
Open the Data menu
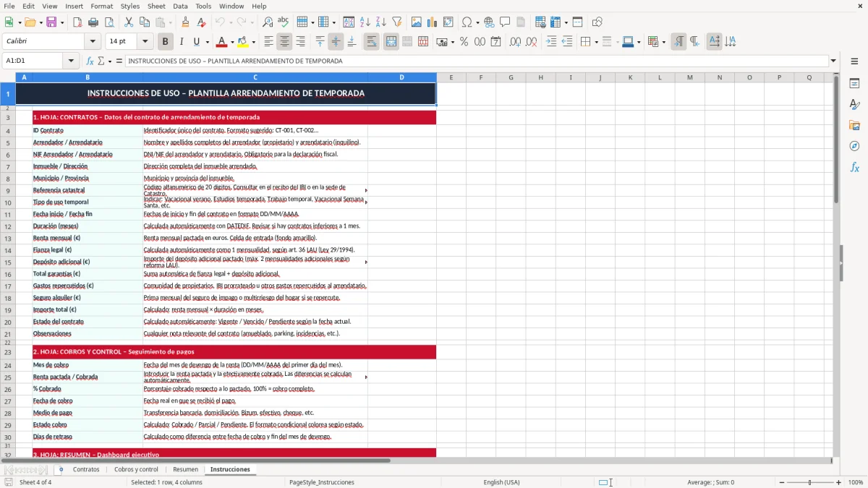click(180, 6)
